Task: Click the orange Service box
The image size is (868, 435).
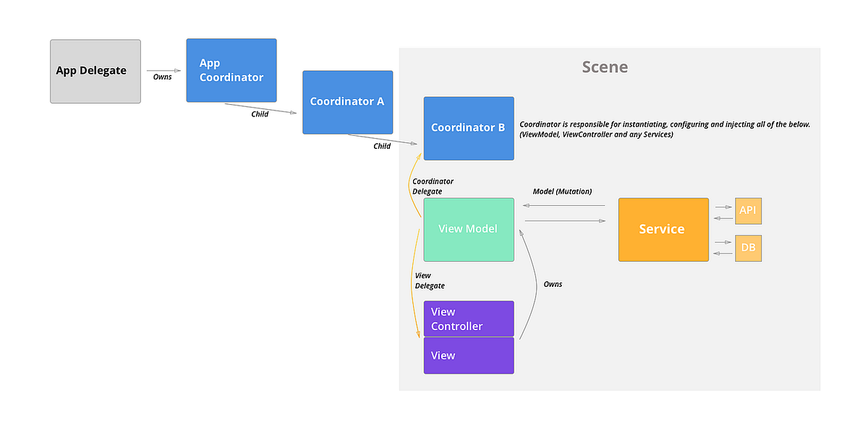Action: coord(663,229)
